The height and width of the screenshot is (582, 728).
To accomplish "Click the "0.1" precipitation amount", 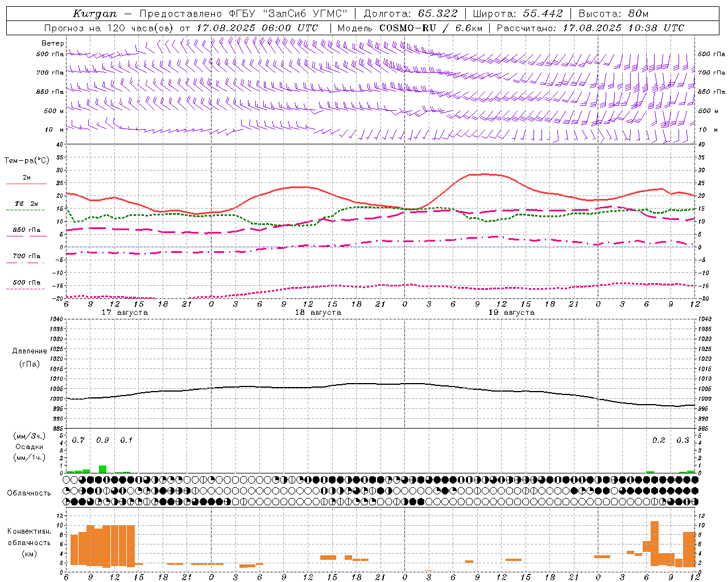I will pos(126,440).
